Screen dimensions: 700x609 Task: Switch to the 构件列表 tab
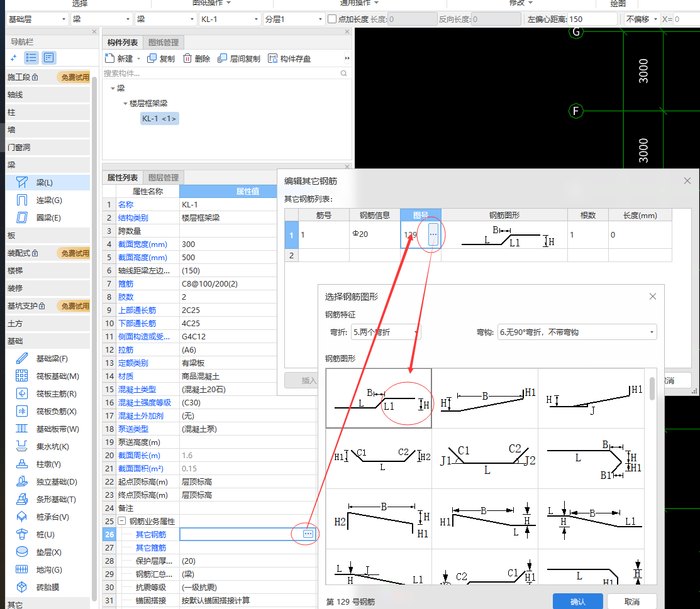[x=122, y=42]
